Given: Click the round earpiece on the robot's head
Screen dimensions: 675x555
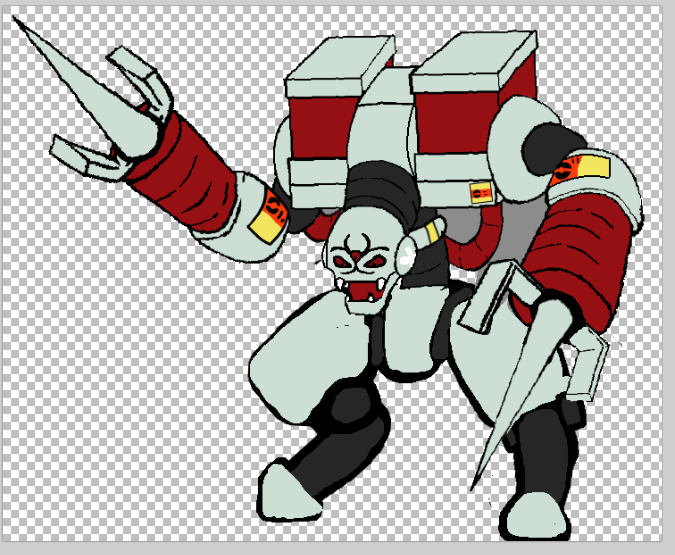Looking at the screenshot, I should [x=406, y=259].
